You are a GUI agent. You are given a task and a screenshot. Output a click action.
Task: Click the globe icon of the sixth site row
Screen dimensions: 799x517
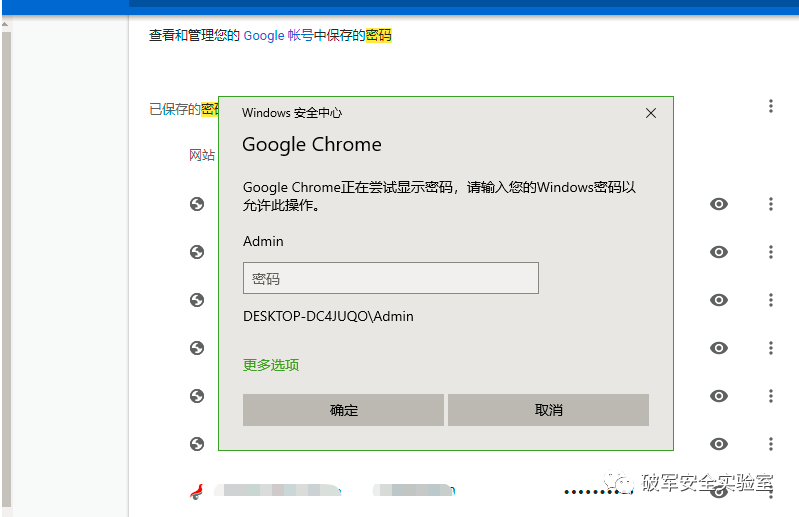197,444
